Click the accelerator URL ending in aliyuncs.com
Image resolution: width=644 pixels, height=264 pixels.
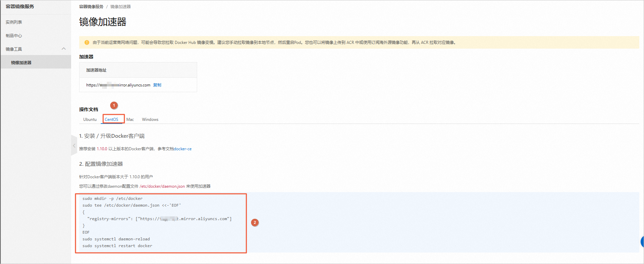pyautogui.click(x=118, y=85)
